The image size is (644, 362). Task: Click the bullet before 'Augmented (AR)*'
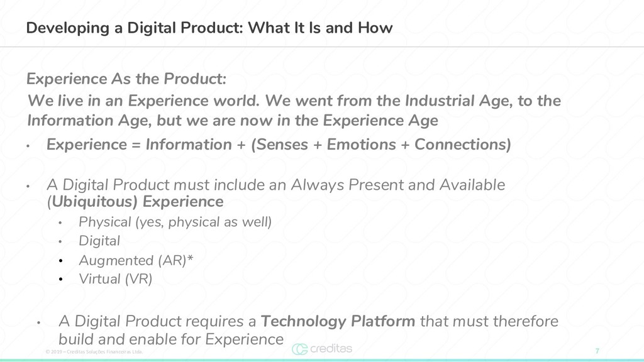pos(60,261)
